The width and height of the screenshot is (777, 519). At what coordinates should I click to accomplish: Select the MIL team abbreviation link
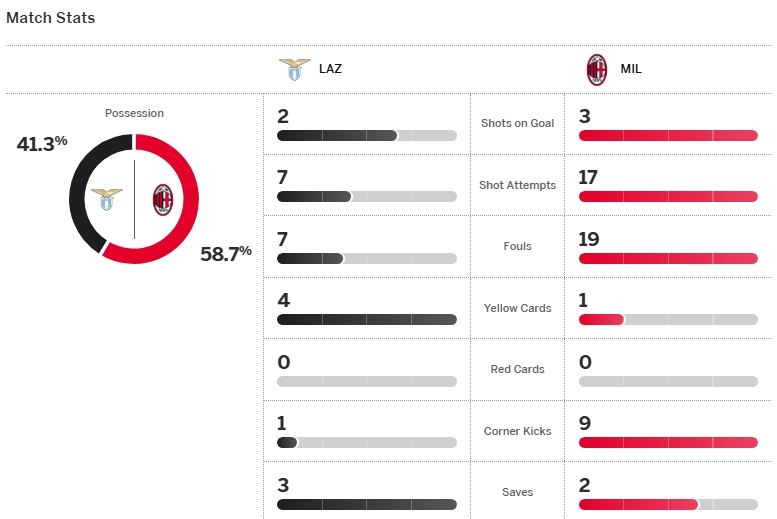(x=631, y=70)
